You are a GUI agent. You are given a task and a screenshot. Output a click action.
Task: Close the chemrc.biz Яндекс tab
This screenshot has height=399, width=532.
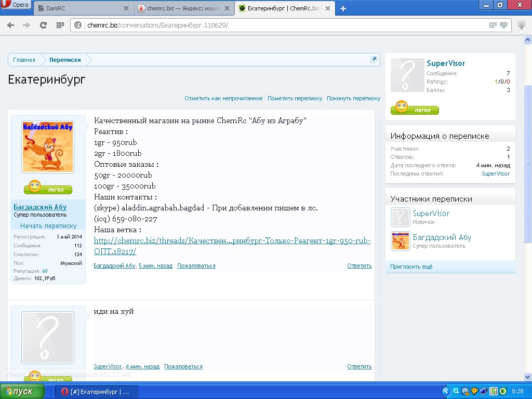[227, 8]
